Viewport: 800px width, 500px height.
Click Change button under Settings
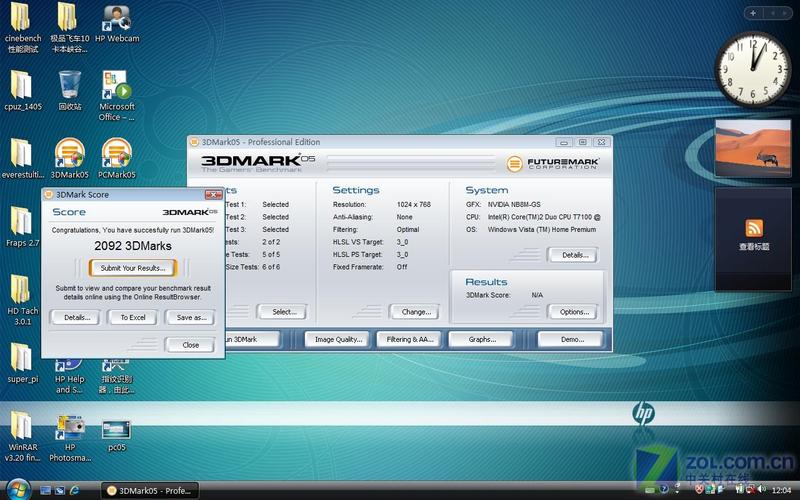pyautogui.click(x=416, y=312)
